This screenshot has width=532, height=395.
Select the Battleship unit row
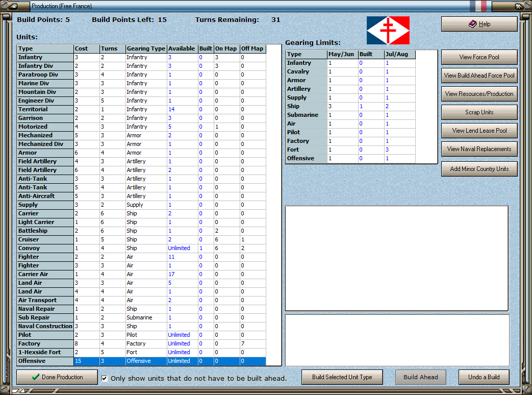click(45, 231)
